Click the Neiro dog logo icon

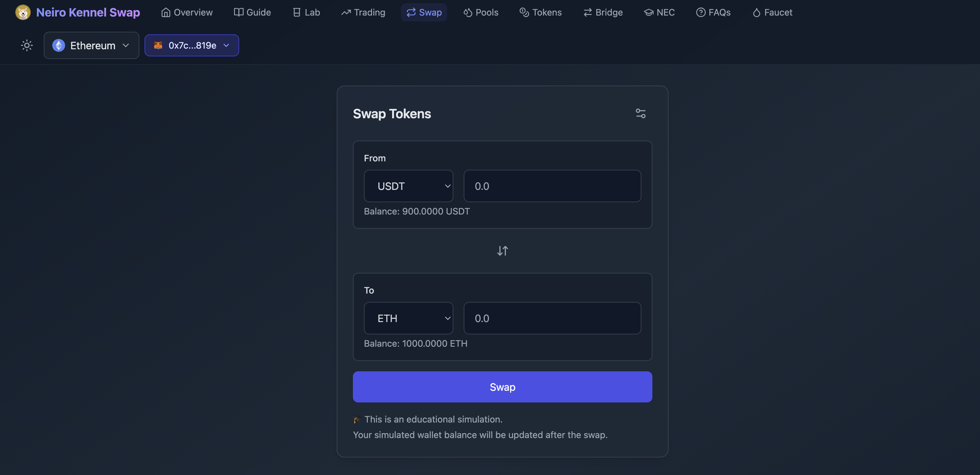(23, 13)
